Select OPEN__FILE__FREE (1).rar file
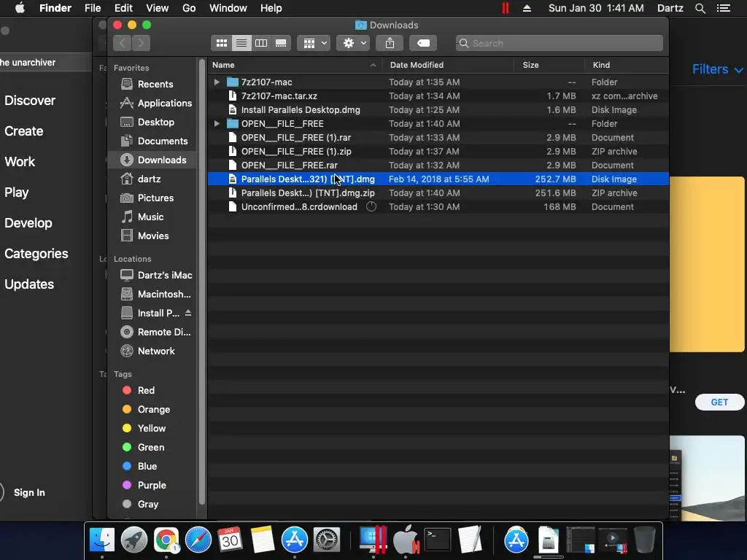Viewport: 747px width, 560px height. 438,138
